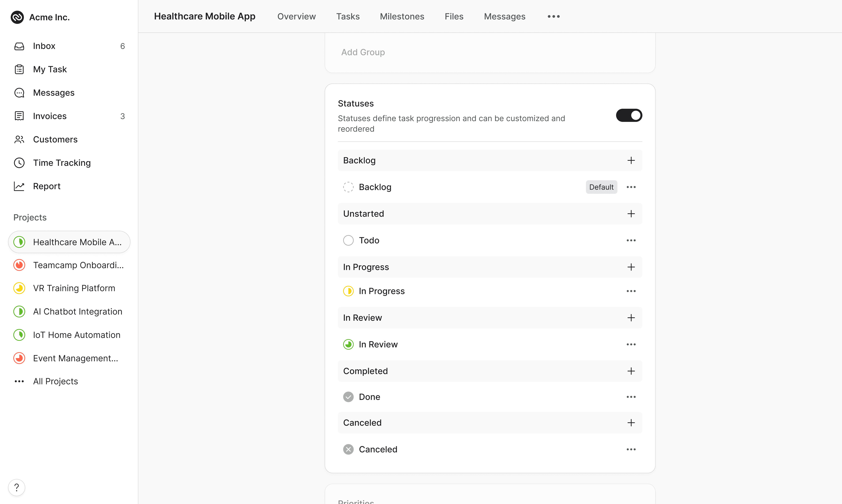This screenshot has width=842, height=504.
Task: Open more options for In Progress status
Action: [631, 291]
